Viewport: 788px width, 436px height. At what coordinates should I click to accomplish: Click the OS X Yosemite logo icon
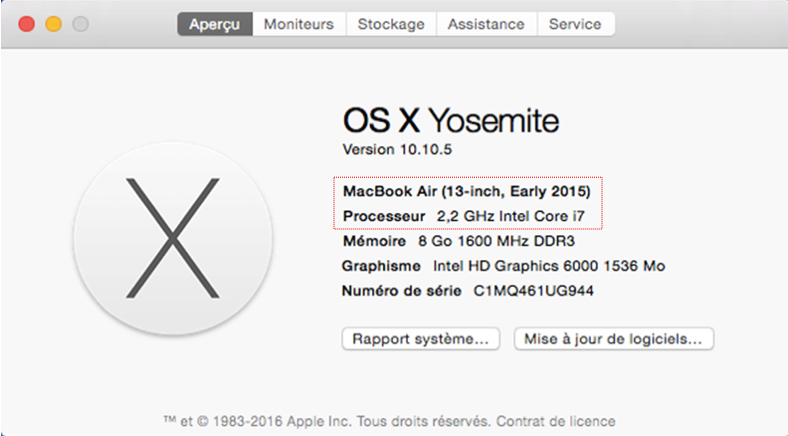173,239
